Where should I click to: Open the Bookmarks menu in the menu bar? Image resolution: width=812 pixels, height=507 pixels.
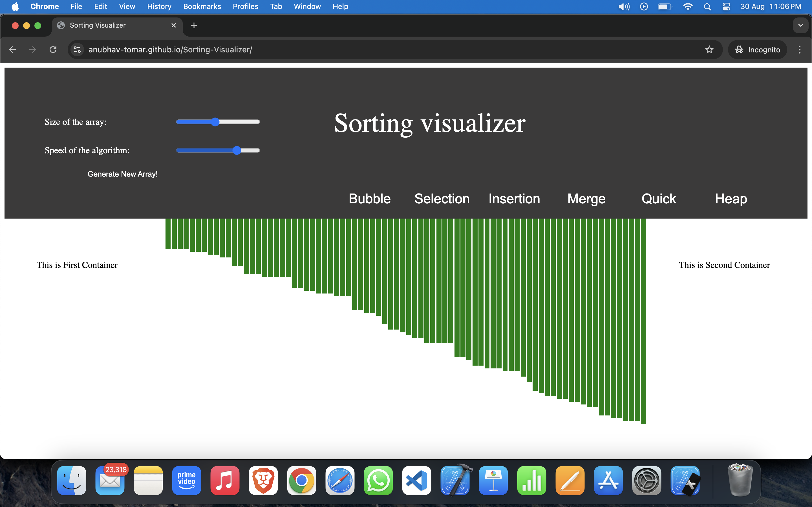[202, 6]
